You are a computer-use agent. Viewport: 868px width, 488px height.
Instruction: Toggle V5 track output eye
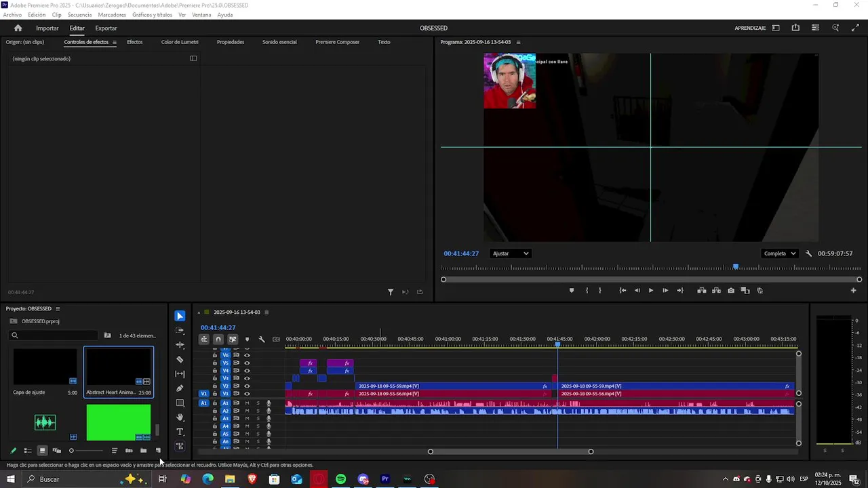point(247,363)
